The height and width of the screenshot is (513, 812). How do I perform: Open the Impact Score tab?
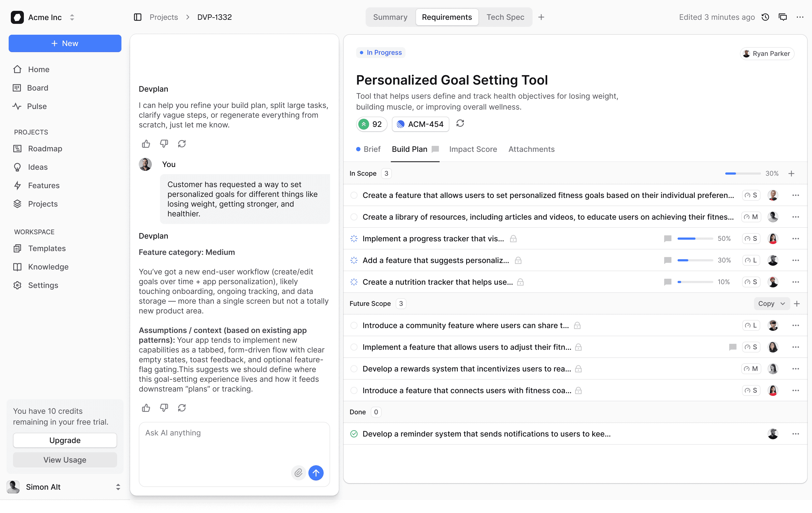tap(473, 149)
